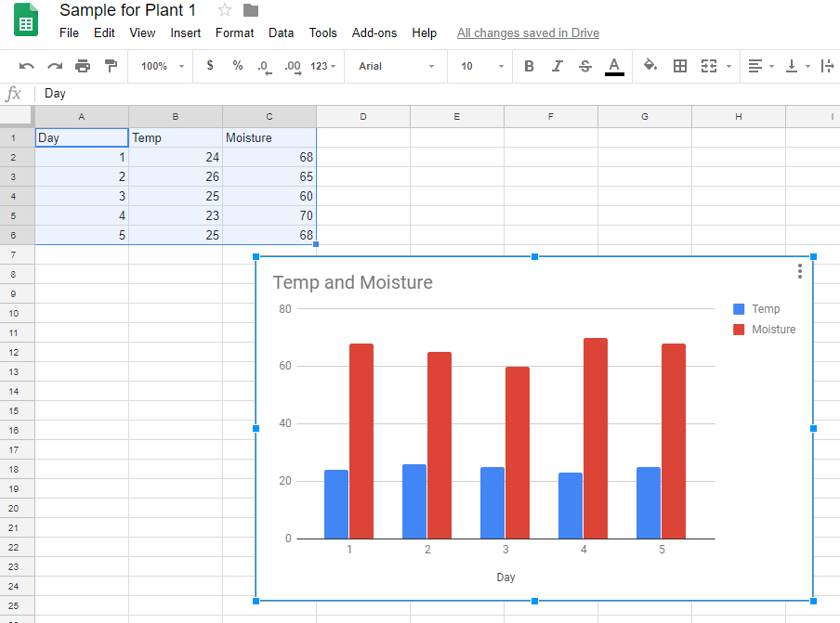840x623 pixels.
Task: Expand horizontal align dropdown arrow
Action: click(771, 66)
